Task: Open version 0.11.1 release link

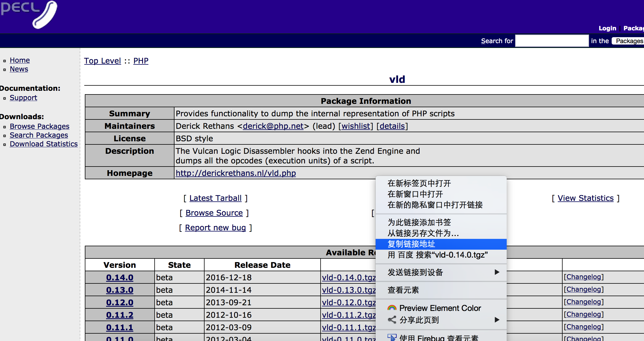Action: click(x=120, y=327)
